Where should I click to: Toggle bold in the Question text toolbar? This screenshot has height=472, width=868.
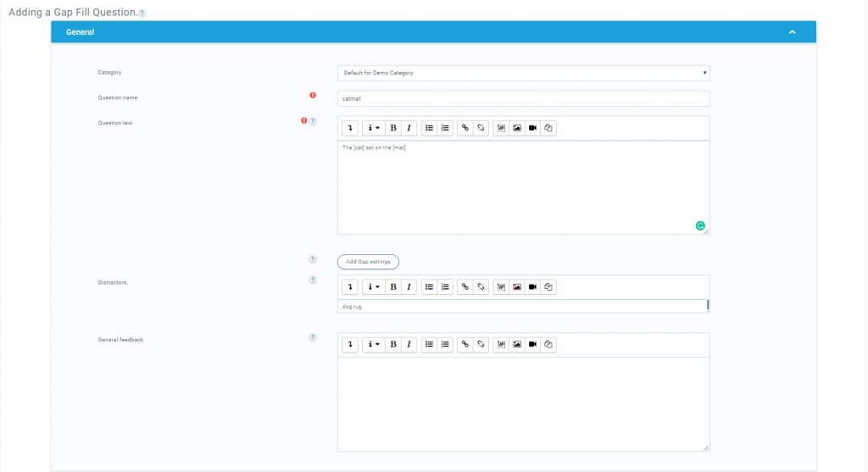coord(393,128)
